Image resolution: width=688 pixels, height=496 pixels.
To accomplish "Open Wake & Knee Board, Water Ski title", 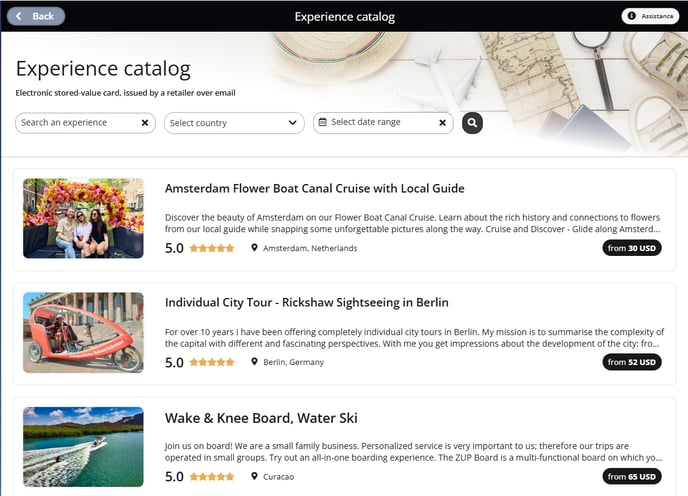I will tap(261, 418).
